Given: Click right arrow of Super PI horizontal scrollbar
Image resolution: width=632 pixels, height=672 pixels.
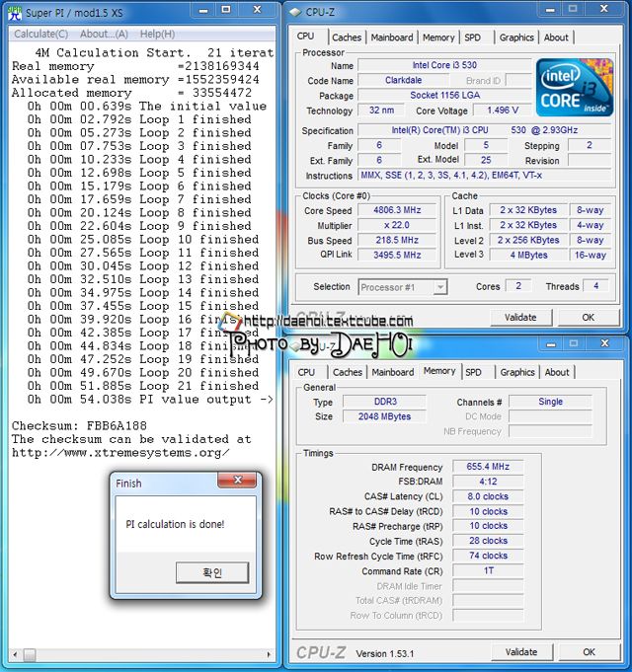Looking at the screenshot, I should (x=269, y=655).
